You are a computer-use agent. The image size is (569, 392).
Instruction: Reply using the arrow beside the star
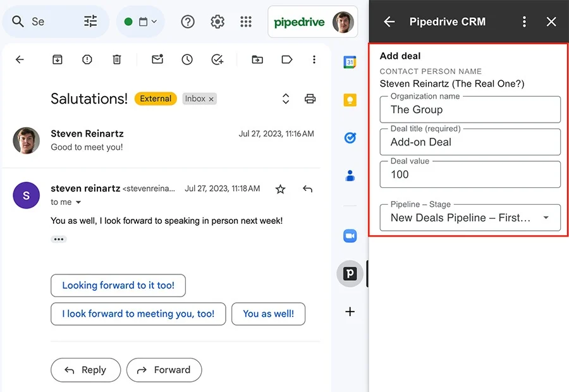307,189
